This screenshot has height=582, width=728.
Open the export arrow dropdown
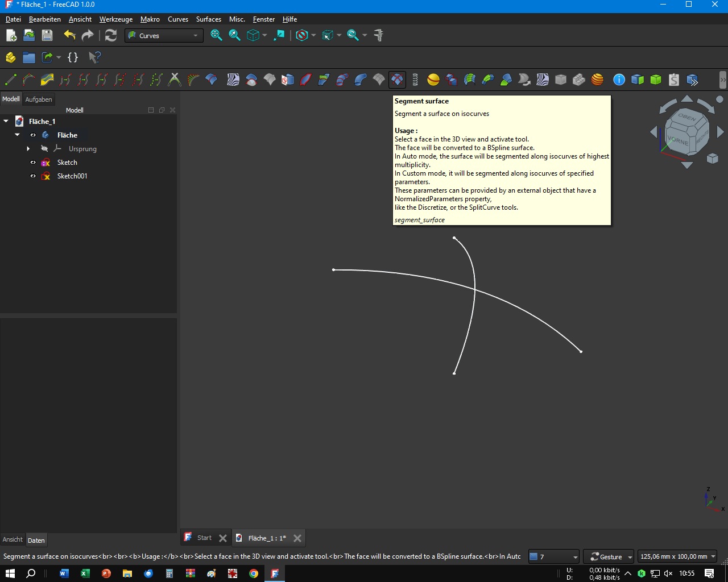[x=59, y=57]
